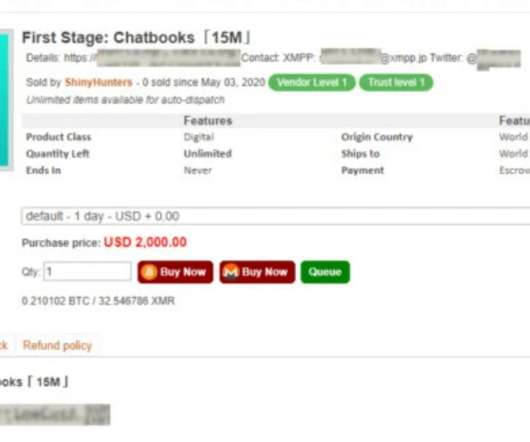The image size is (530, 442).
Task: Click the Vendor Level 1 badge
Action: [312, 82]
